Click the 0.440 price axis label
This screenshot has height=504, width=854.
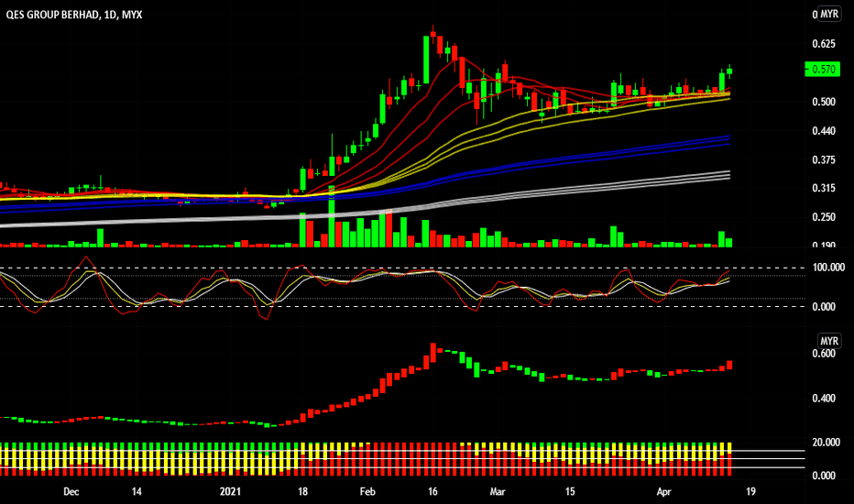click(824, 131)
